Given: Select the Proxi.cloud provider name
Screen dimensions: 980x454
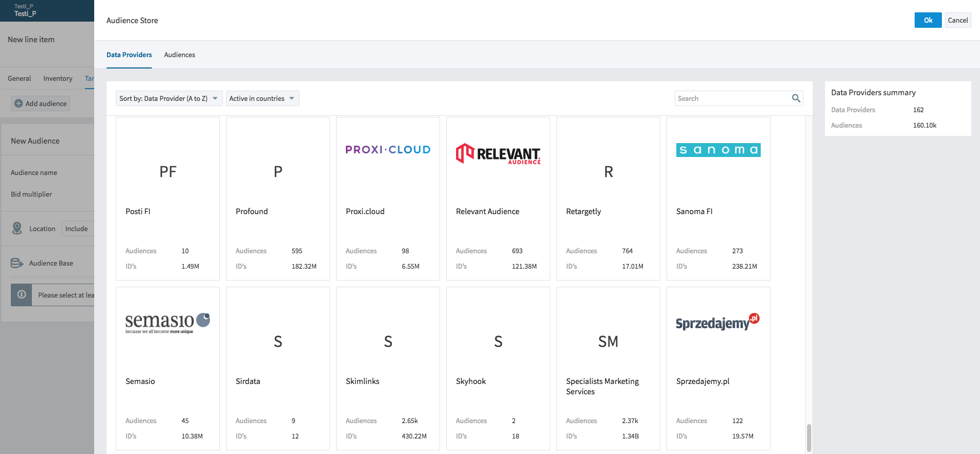Looking at the screenshot, I should click(365, 212).
